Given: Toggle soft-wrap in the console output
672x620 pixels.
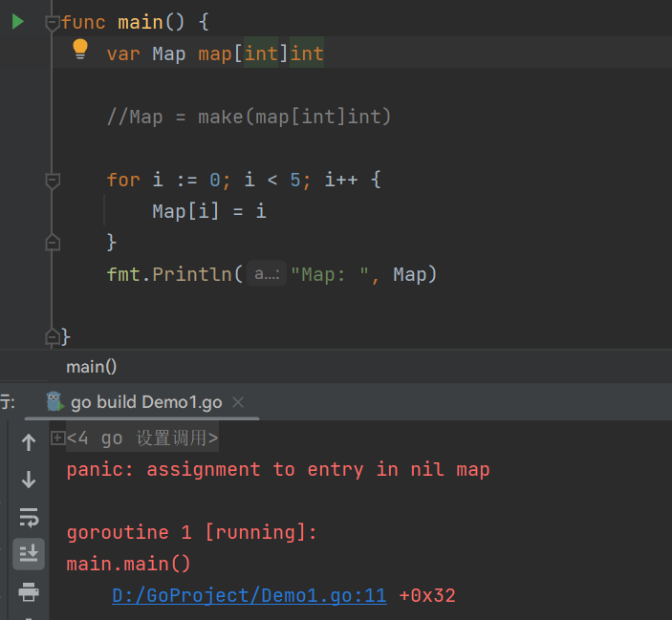Looking at the screenshot, I should 29,517.
